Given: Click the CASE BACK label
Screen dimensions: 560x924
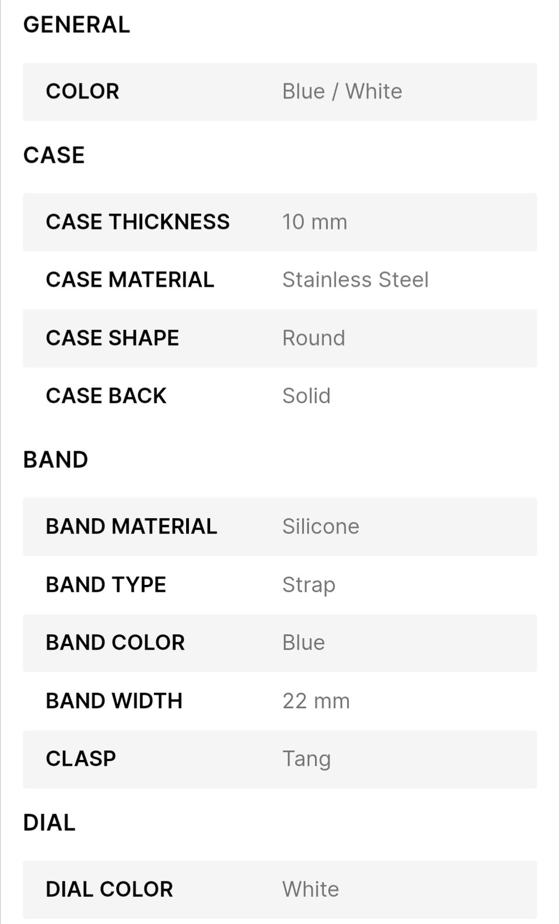Looking at the screenshot, I should [106, 396].
